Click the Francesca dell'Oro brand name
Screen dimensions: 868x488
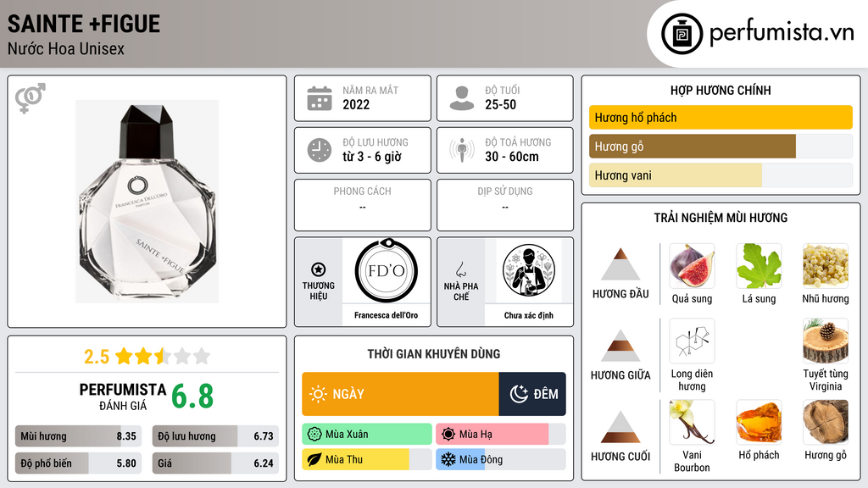387,315
